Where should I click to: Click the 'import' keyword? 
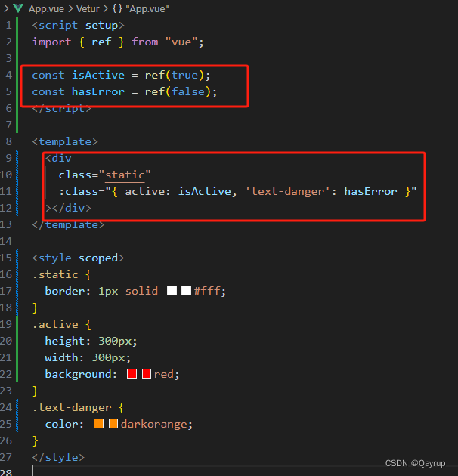pyautogui.click(x=51, y=42)
